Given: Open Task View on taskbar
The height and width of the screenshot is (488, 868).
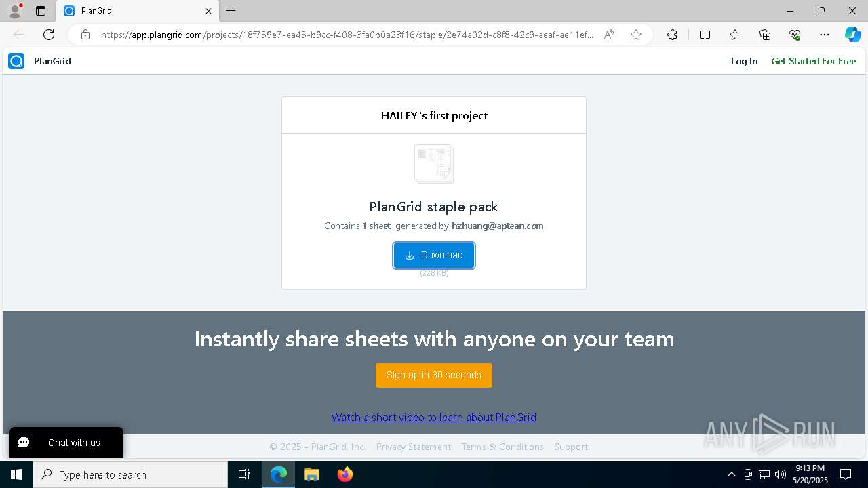Looking at the screenshot, I should [244, 474].
